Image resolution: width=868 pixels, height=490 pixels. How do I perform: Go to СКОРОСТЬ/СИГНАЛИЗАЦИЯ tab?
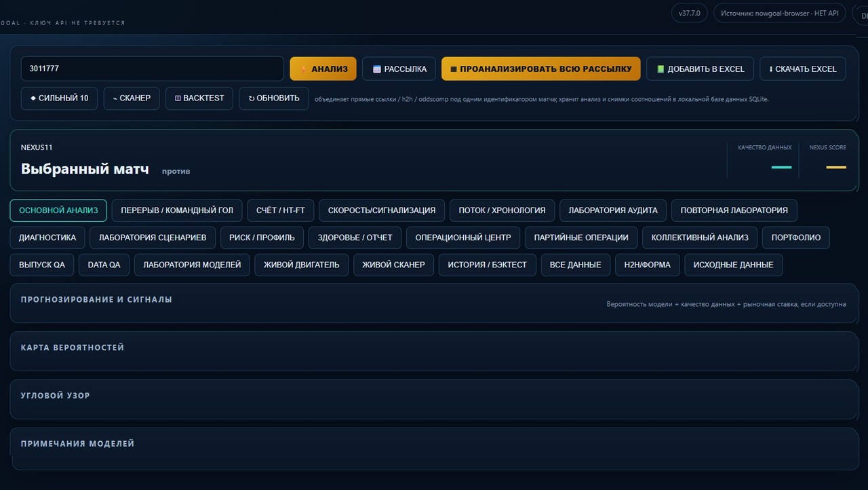tap(382, 210)
